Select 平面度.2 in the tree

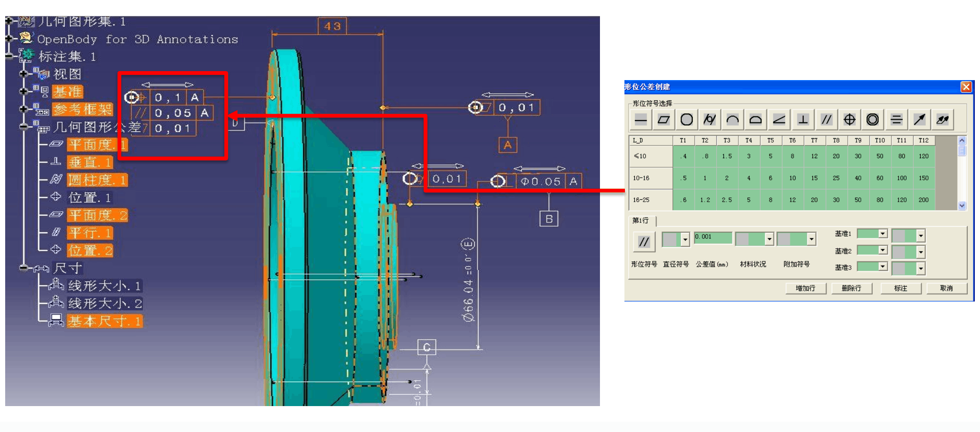(x=97, y=215)
